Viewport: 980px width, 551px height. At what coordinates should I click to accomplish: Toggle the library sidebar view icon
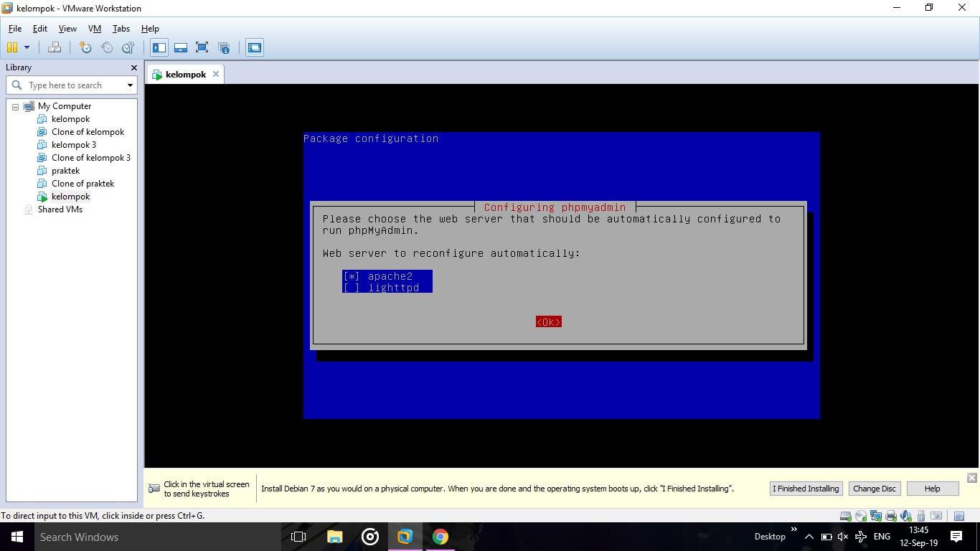tap(159, 47)
